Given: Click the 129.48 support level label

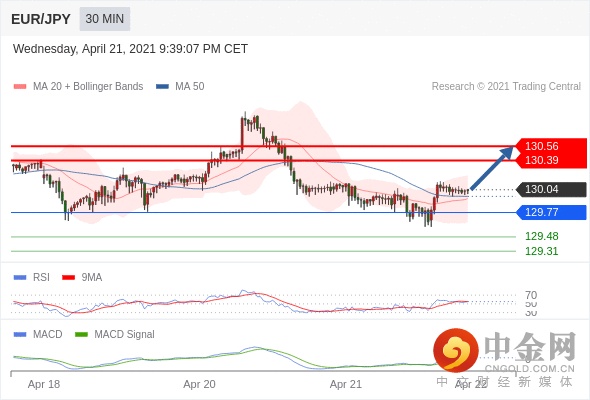Looking at the screenshot, I should [541, 236].
